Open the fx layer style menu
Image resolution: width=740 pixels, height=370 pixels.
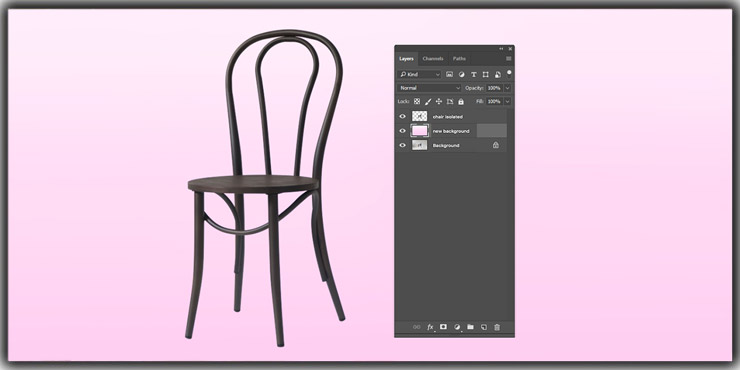click(430, 327)
